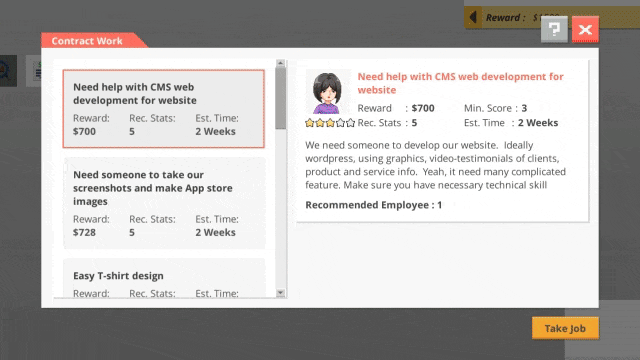Viewport: 640px width, 360px height.
Task: Click the back arrow on Reward banner
Action: tap(473, 18)
